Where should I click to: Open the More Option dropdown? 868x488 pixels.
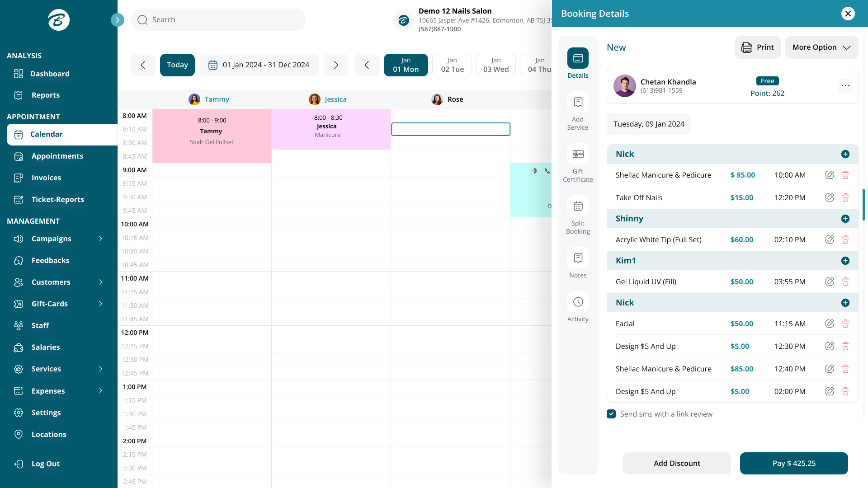point(821,47)
